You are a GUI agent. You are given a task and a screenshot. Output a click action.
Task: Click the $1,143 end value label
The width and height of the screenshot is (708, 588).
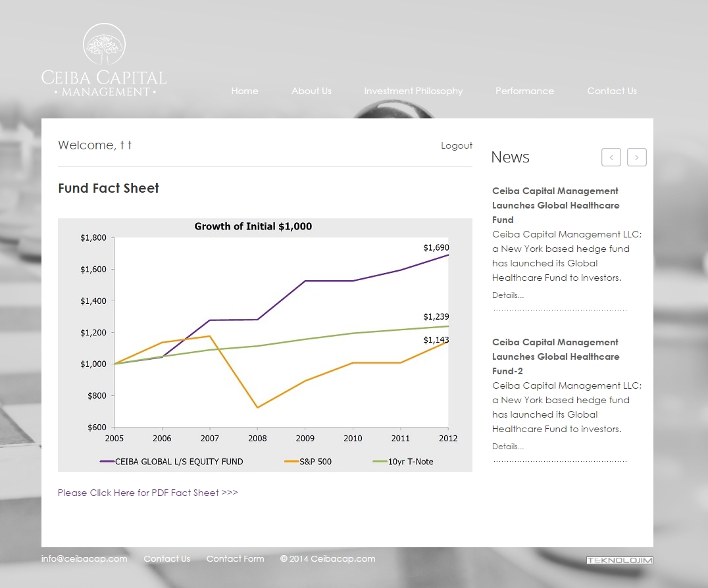pyautogui.click(x=436, y=340)
